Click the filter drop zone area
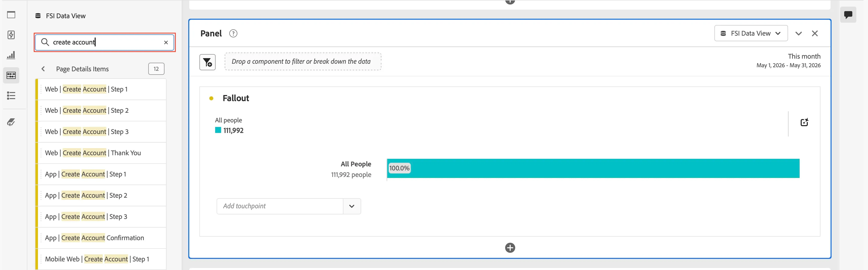This screenshot has height=270, width=868. 303,62
